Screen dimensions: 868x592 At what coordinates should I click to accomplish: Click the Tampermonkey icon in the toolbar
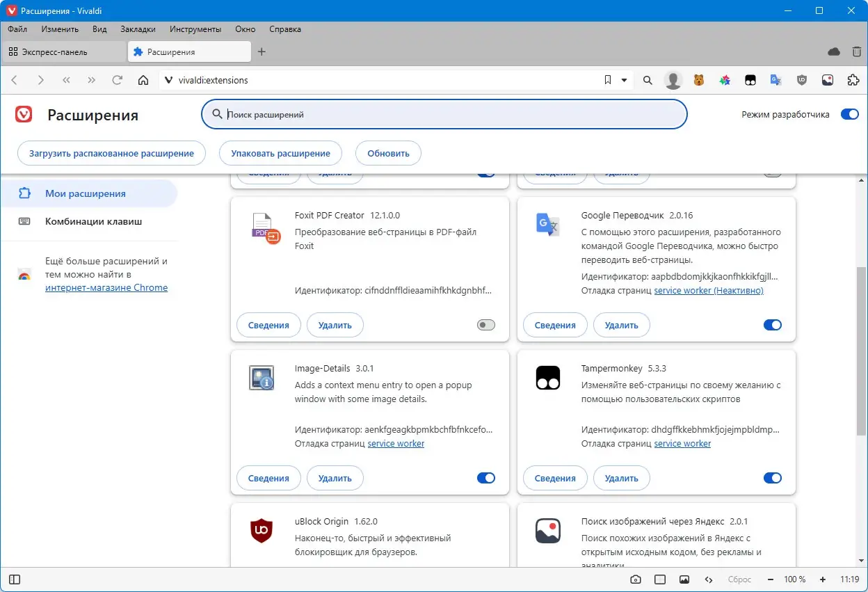point(750,80)
